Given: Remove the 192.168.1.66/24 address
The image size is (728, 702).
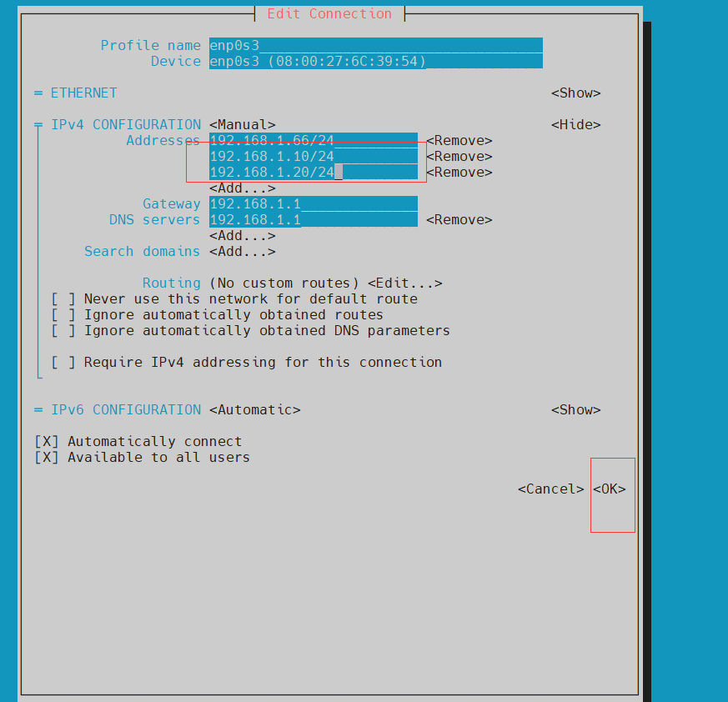Looking at the screenshot, I should coord(459,141).
